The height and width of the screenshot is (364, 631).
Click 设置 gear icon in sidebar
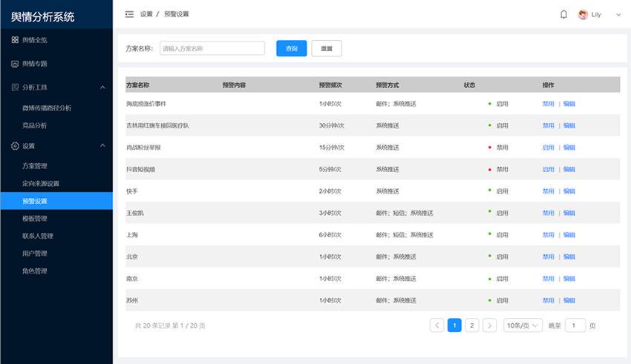tap(15, 146)
